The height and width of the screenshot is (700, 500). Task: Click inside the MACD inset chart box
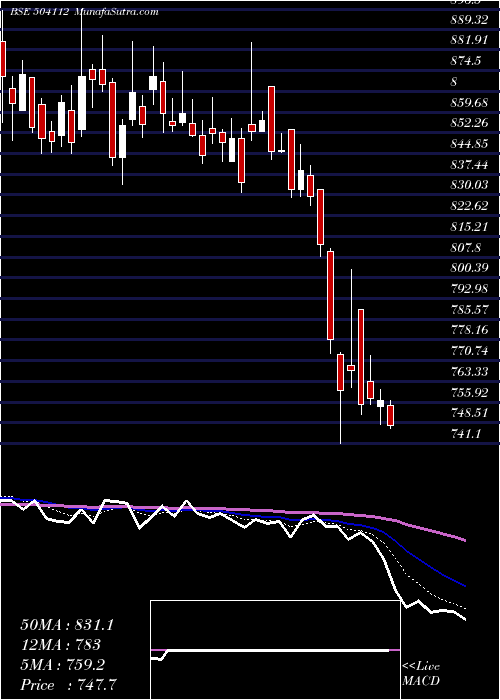275,650
